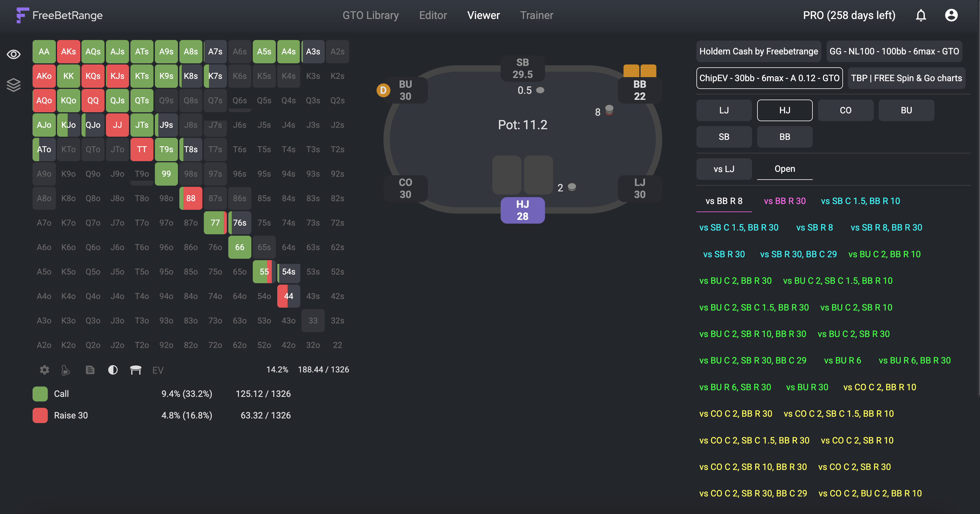Toggle the contrast theme icon under the grid
The height and width of the screenshot is (514, 980).
pos(113,370)
